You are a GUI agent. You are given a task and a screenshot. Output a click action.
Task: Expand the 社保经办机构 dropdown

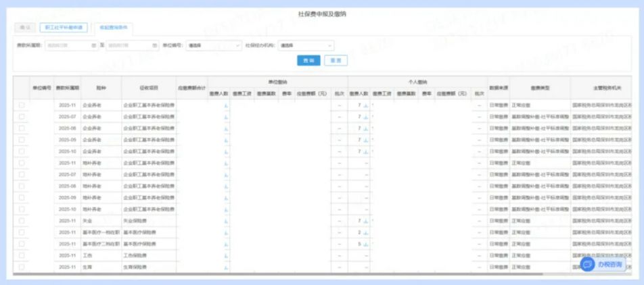306,46
